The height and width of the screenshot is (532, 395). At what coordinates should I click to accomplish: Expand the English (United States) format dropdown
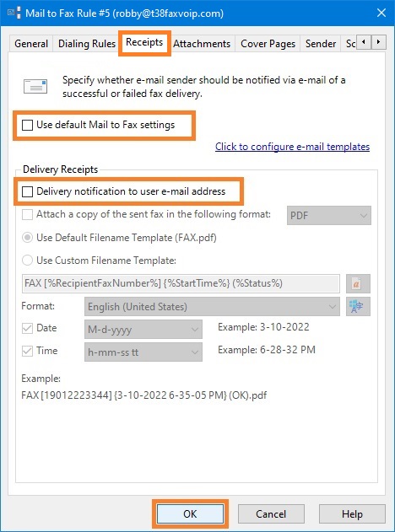[x=212, y=307]
